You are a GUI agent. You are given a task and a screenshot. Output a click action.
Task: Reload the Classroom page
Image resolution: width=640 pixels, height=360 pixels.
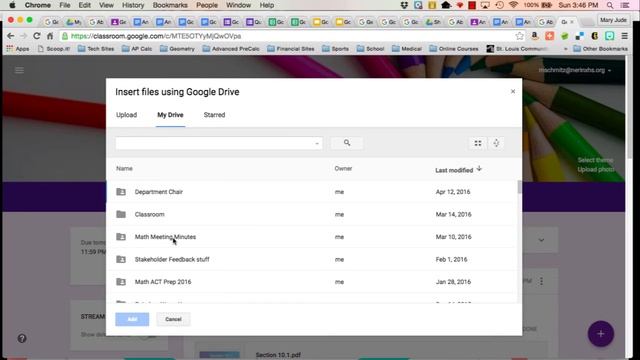[x=37, y=36]
